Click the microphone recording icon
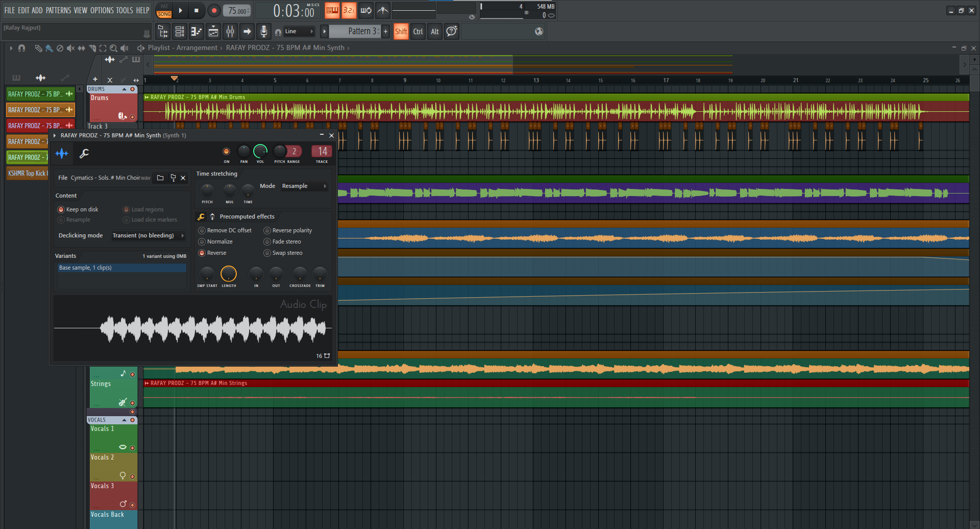The height and width of the screenshot is (529, 980). pyautogui.click(x=263, y=32)
